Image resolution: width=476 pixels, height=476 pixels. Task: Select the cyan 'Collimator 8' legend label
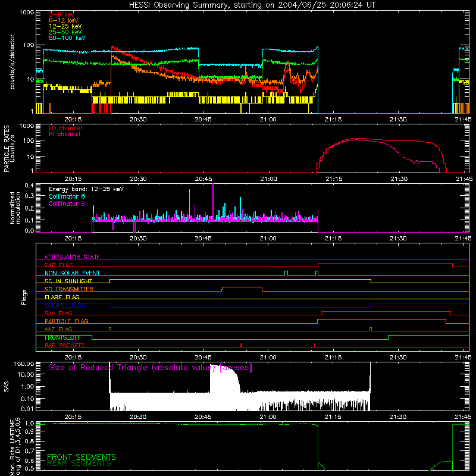pos(67,196)
